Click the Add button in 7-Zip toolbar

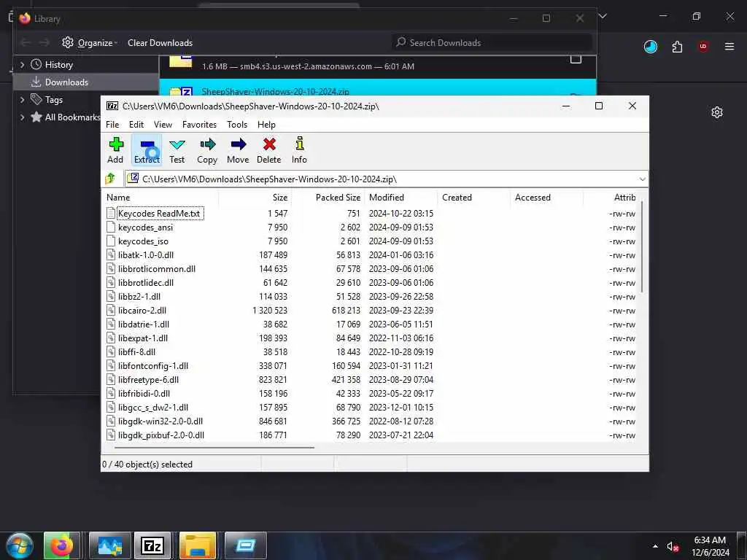point(115,150)
